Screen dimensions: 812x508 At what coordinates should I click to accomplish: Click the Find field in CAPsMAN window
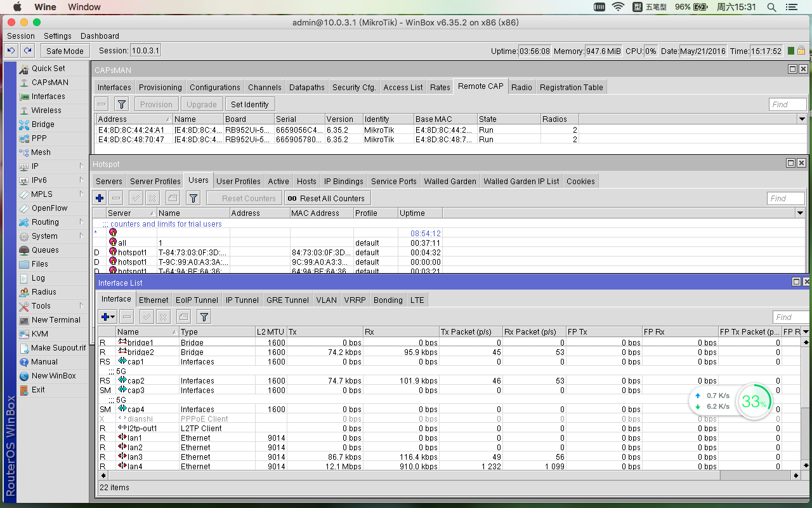coord(787,104)
